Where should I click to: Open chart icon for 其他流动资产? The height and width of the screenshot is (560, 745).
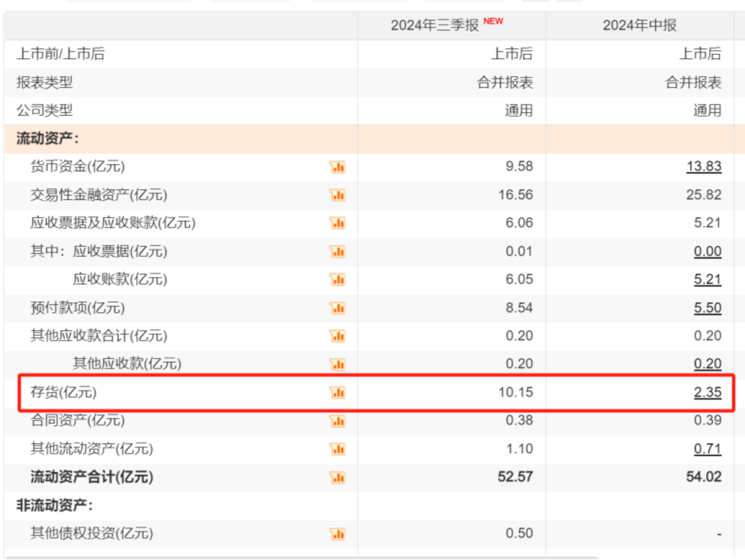[338, 449]
